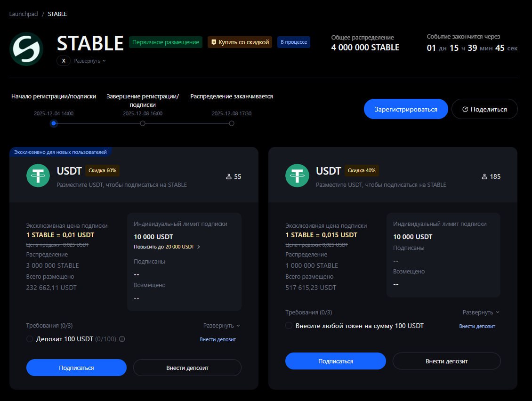Expand the project details under STABLE title
Screen dimensions: 532x401
point(89,61)
